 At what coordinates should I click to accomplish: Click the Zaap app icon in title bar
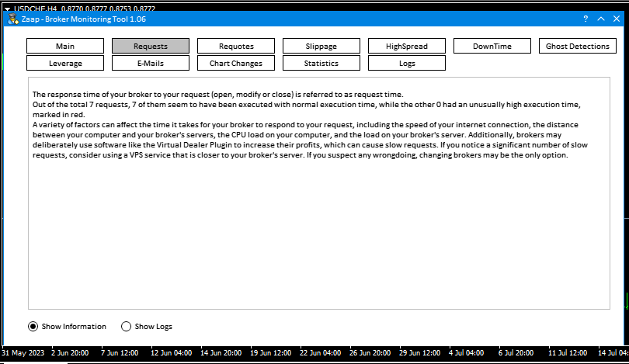click(13, 19)
